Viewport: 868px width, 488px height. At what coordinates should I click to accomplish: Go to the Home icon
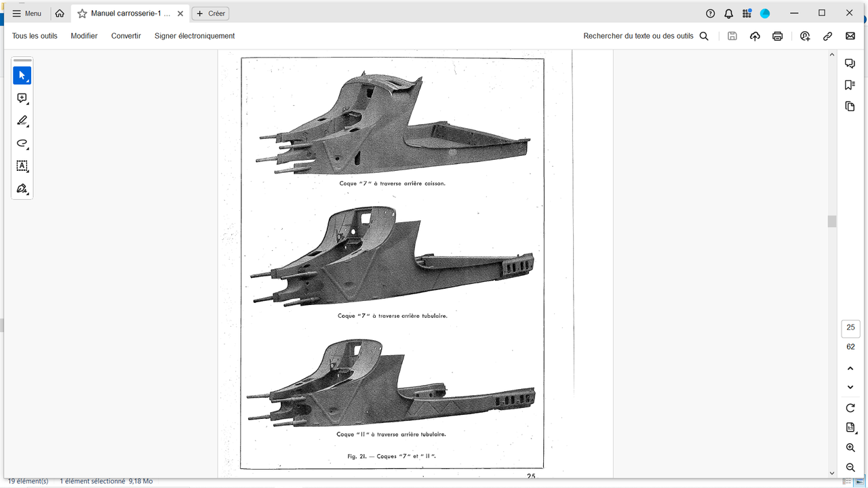pyautogui.click(x=60, y=14)
